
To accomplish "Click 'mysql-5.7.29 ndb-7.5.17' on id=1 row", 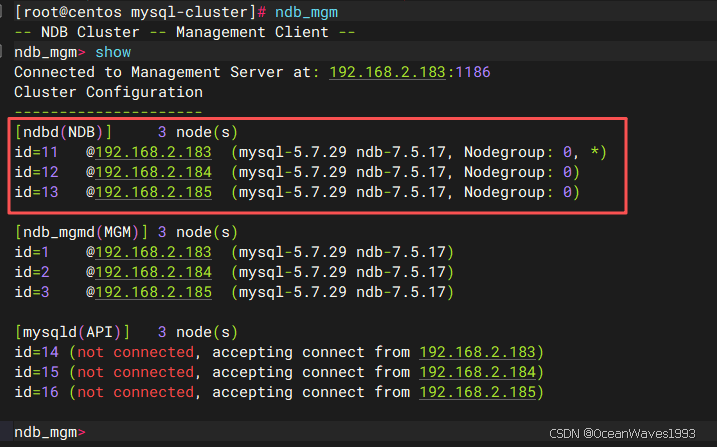I will [342, 252].
